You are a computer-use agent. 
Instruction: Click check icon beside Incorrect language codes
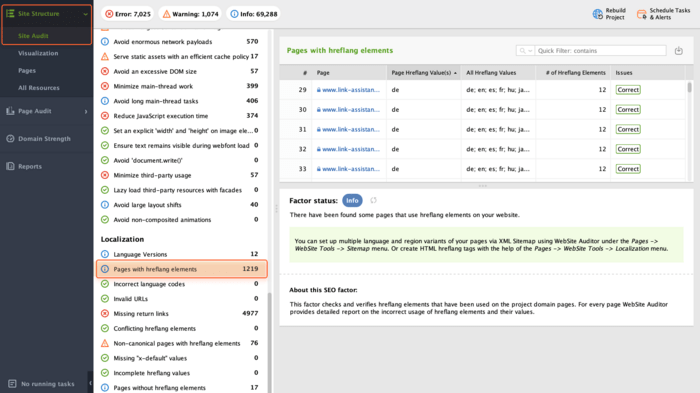coord(105,284)
